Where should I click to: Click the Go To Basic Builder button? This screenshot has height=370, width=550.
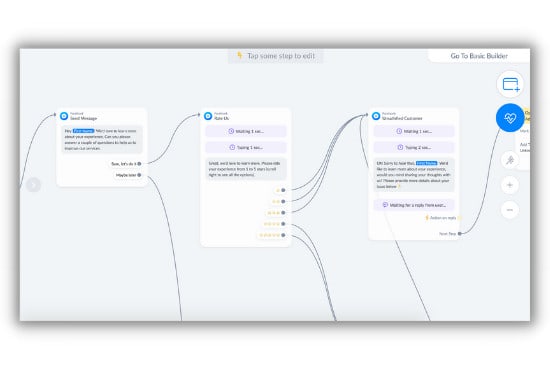point(479,56)
